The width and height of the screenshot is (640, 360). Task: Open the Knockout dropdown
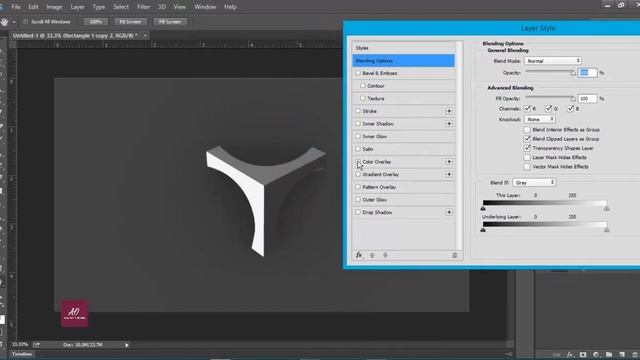pos(540,119)
